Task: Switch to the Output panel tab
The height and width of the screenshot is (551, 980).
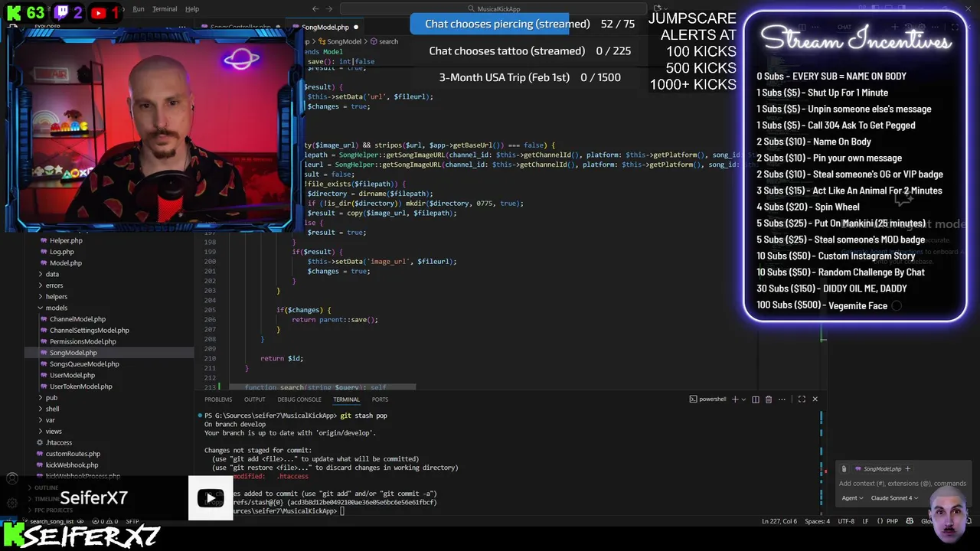Action: (254, 399)
